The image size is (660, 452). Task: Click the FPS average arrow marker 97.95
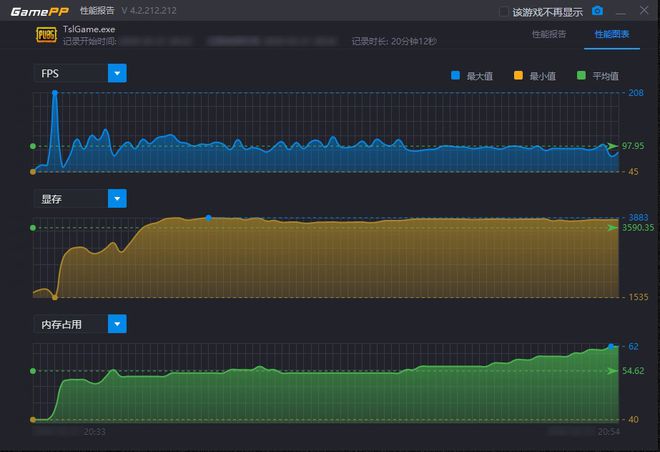pyautogui.click(x=613, y=146)
